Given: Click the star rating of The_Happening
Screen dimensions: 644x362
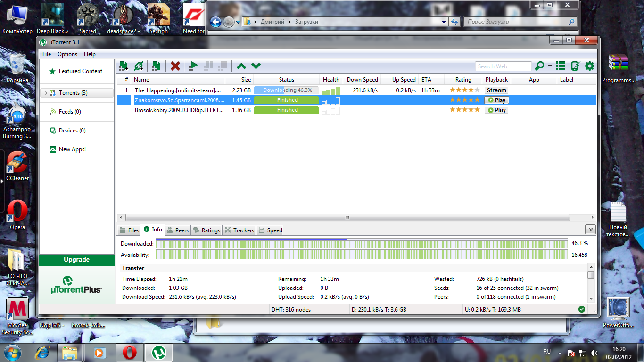Looking at the screenshot, I should 464,90.
